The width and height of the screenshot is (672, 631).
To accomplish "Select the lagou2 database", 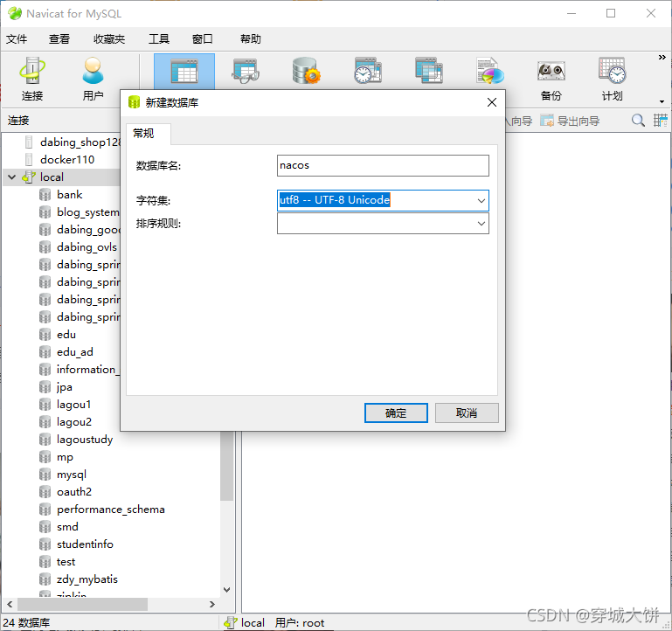I will coord(66,422).
